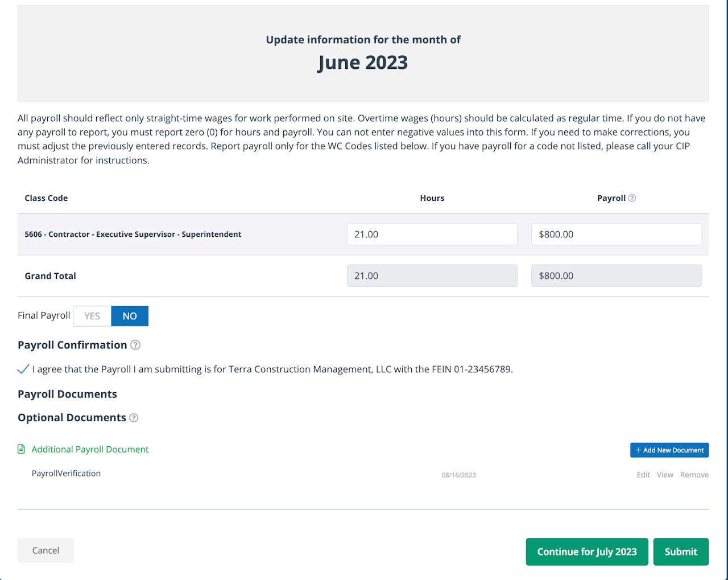This screenshot has width=728, height=580.
Task: Cancel the payroll update form
Action: coord(45,550)
